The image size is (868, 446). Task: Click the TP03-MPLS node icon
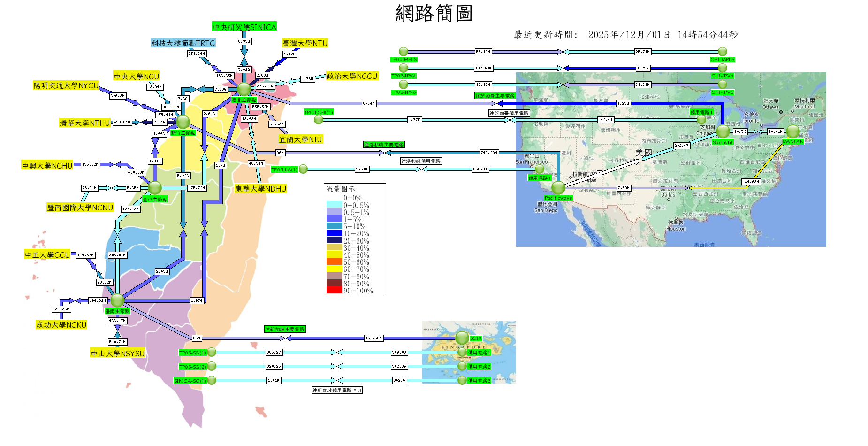(x=404, y=52)
